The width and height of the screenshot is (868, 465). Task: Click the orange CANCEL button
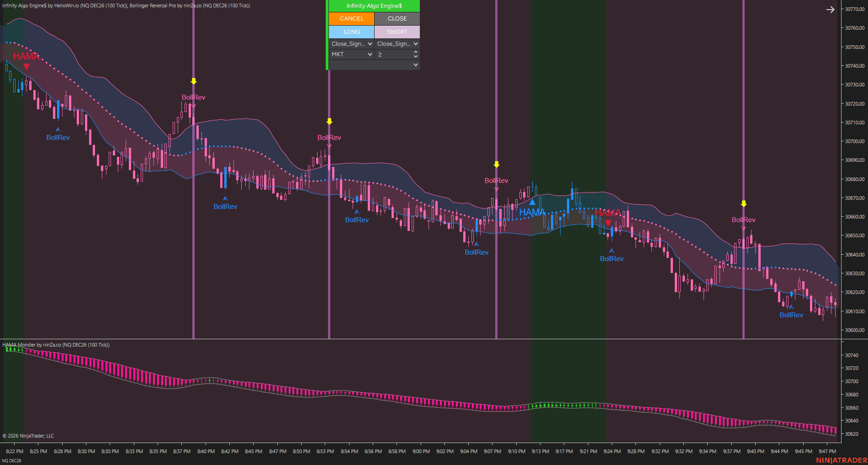pos(351,19)
